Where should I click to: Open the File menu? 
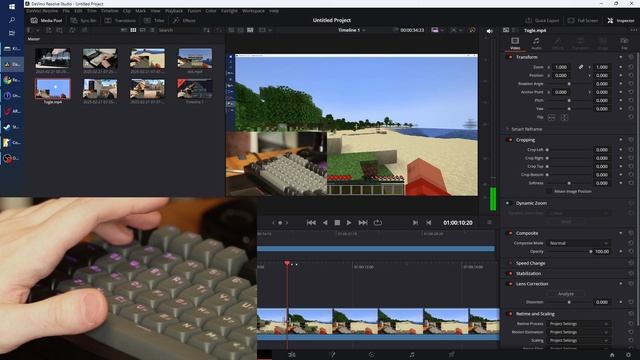coord(66,11)
